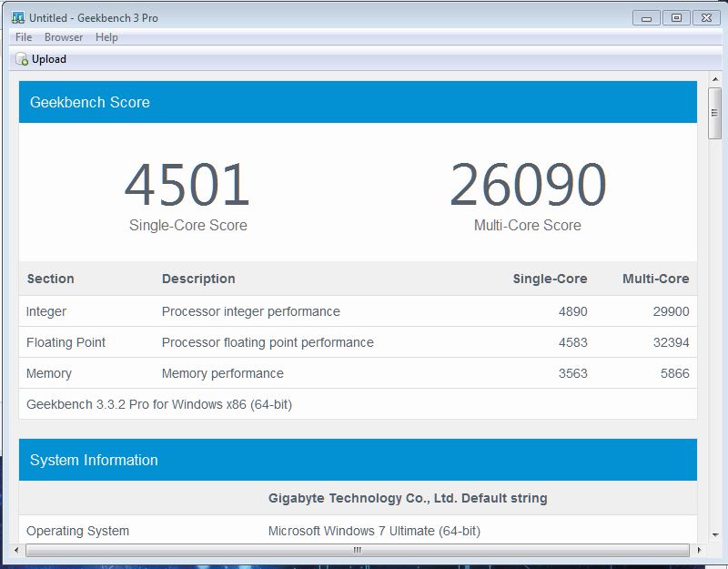Screen dimensions: 728x569
Task: Click 'Processor integer performance' description
Action: pyautogui.click(x=251, y=311)
